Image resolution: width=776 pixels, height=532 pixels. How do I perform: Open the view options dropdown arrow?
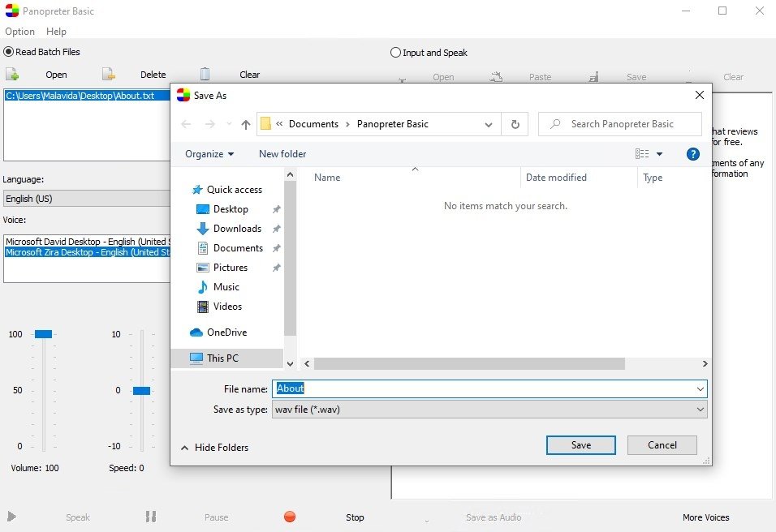click(659, 154)
